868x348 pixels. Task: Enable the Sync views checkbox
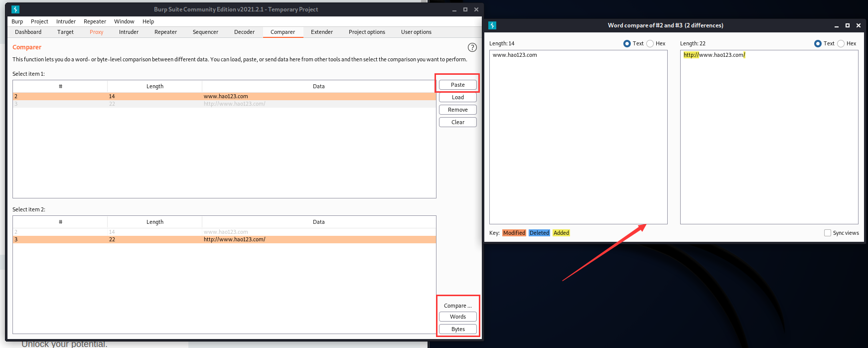coord(828,233)
